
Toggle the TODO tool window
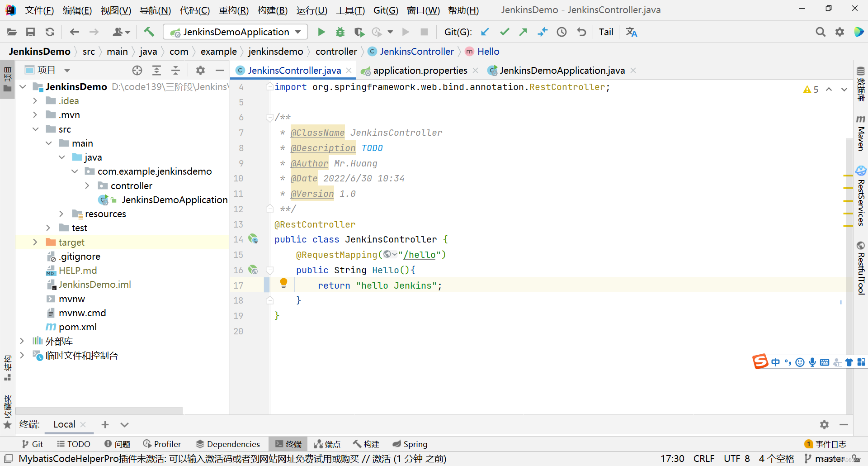tap(74, 444)
